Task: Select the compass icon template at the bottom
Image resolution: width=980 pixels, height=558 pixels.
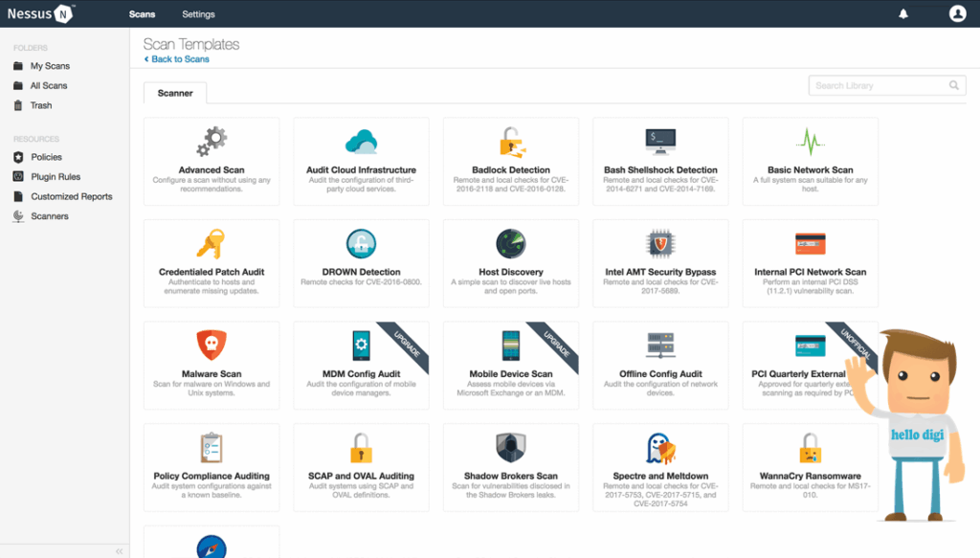Action: [x=212, y=547]
